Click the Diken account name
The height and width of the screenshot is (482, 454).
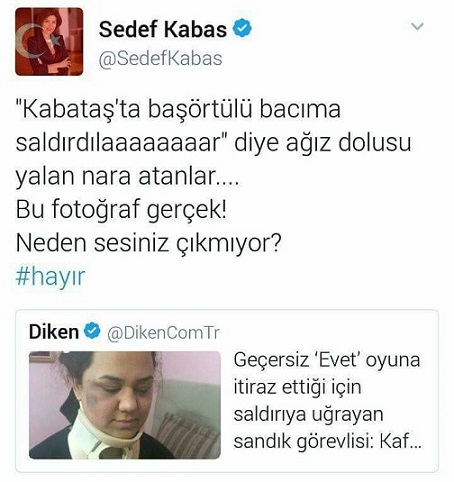[x=54, y=332]
